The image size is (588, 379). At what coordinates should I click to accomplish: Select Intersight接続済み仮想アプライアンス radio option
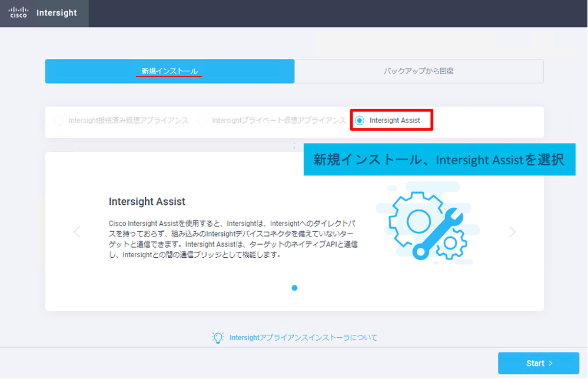pos(58,120)
